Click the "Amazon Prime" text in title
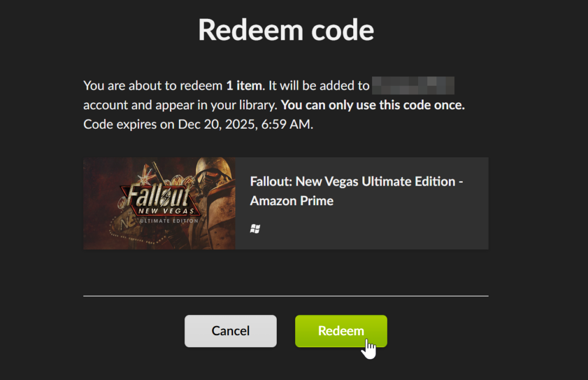The height and width of the screenshot is (380, 588). coord(292,201)
